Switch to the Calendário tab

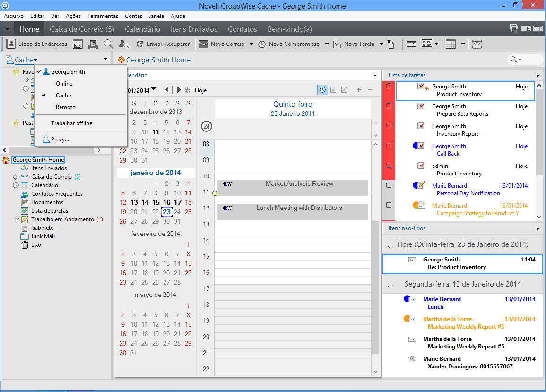142,29
